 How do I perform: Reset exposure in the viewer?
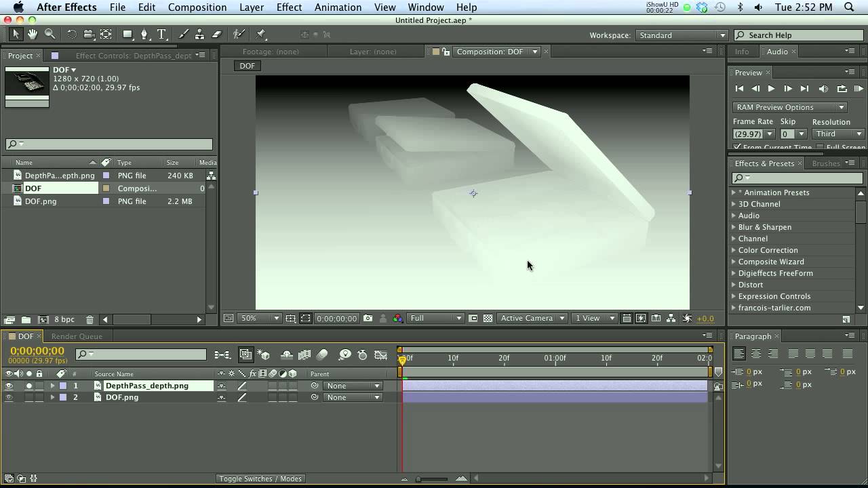[x=687, y=319]
